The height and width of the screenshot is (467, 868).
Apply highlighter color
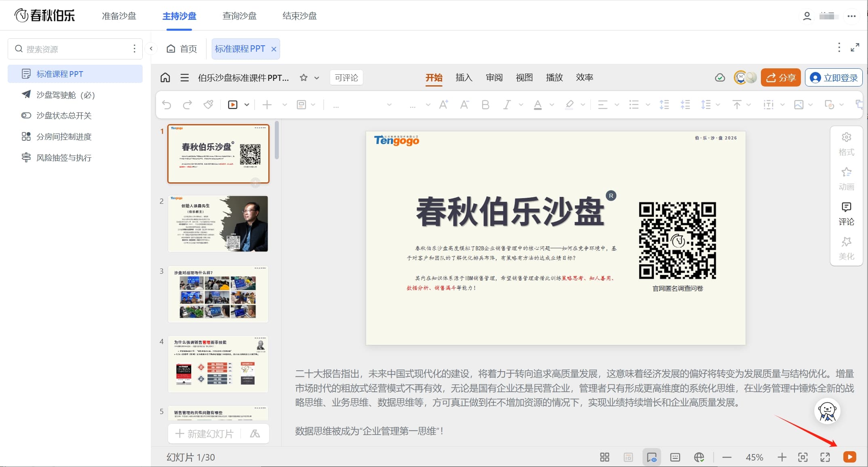pos(569,105)
